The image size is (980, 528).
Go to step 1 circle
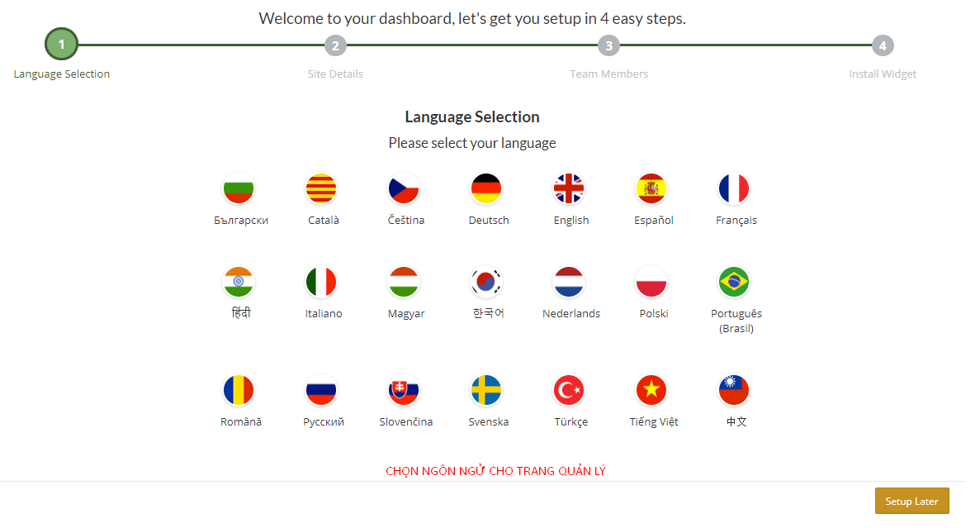pos(61,45)
